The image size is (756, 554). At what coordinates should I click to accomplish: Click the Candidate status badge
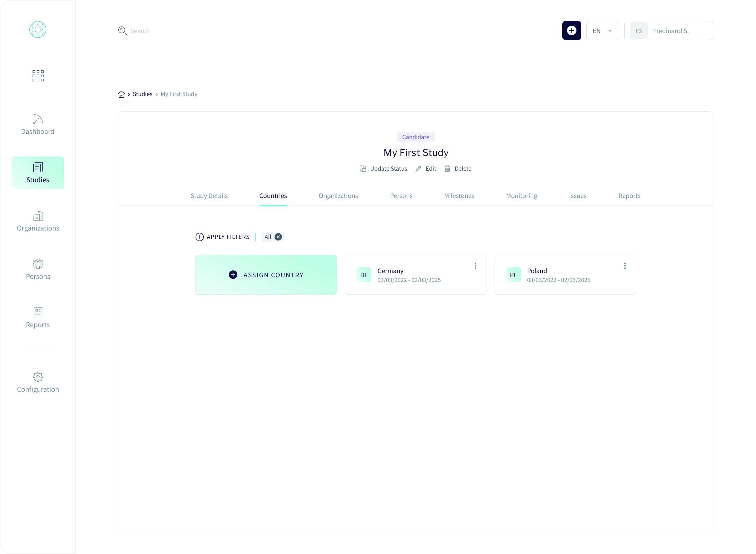pos(415,137)
